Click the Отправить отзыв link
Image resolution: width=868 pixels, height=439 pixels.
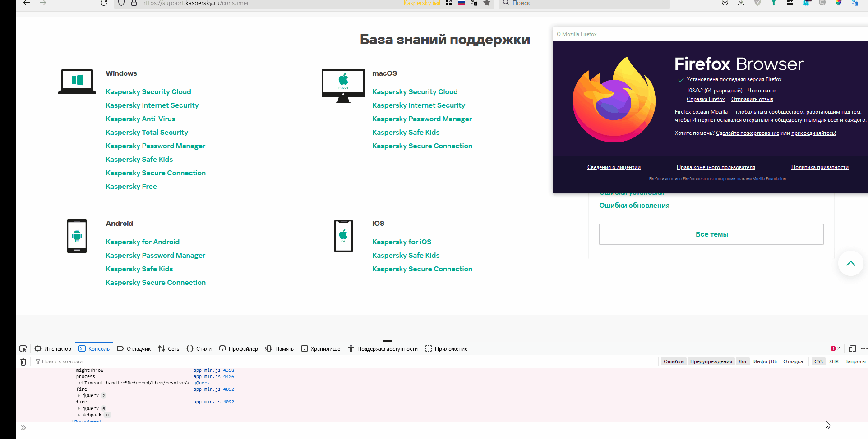pos(752,99)
